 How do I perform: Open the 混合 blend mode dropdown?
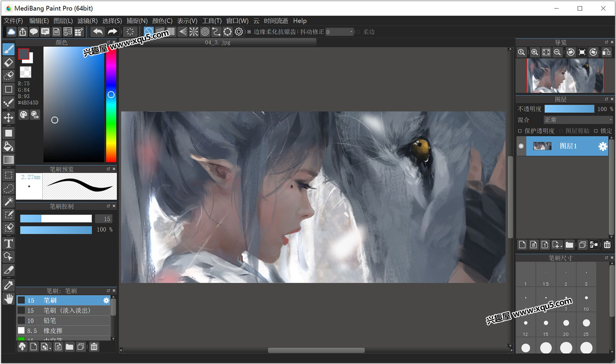(x=578, y=120)
